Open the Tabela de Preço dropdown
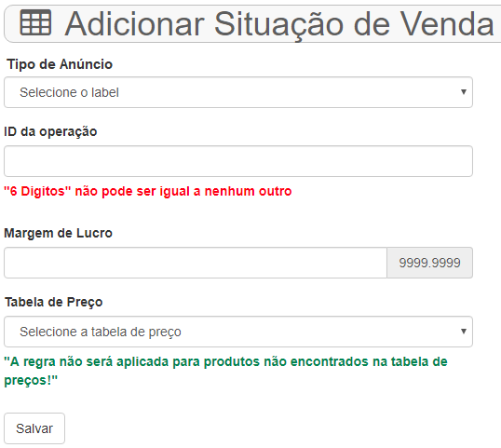Screen dimensions: 501x448 point(238,332)
